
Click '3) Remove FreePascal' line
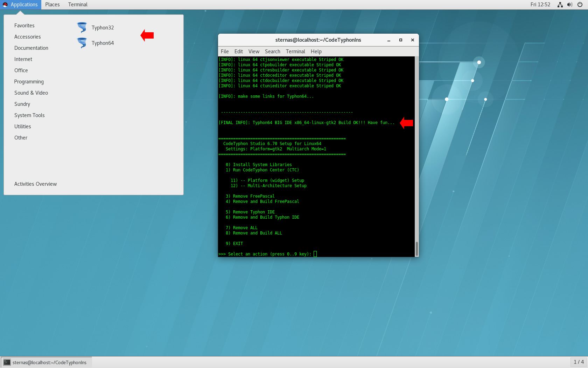250,196
